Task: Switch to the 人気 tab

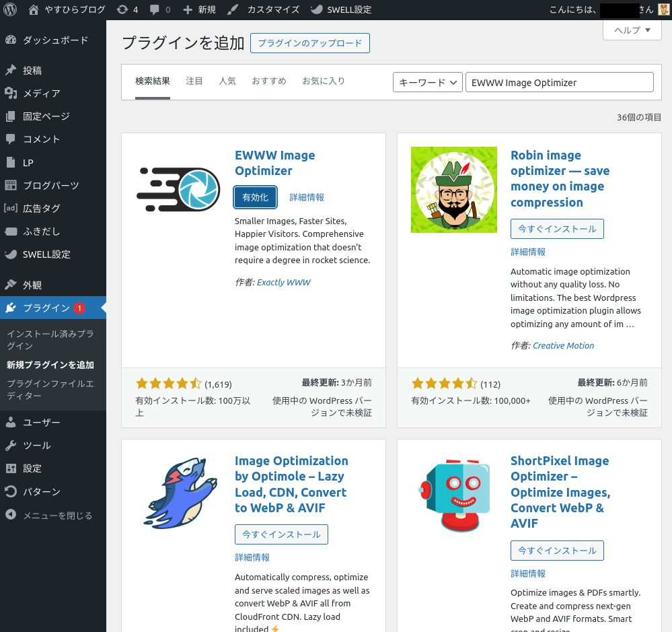Action: click(227, 81)
